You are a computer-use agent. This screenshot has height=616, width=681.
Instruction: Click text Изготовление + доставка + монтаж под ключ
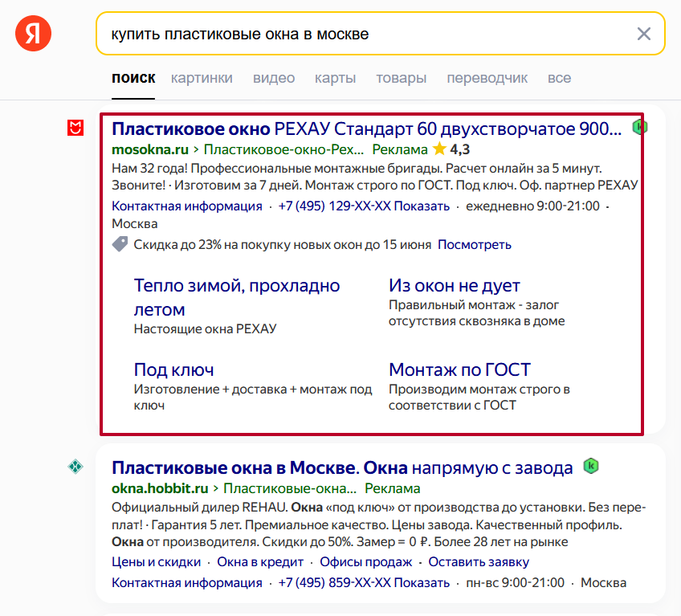click(x=253, y=397)
